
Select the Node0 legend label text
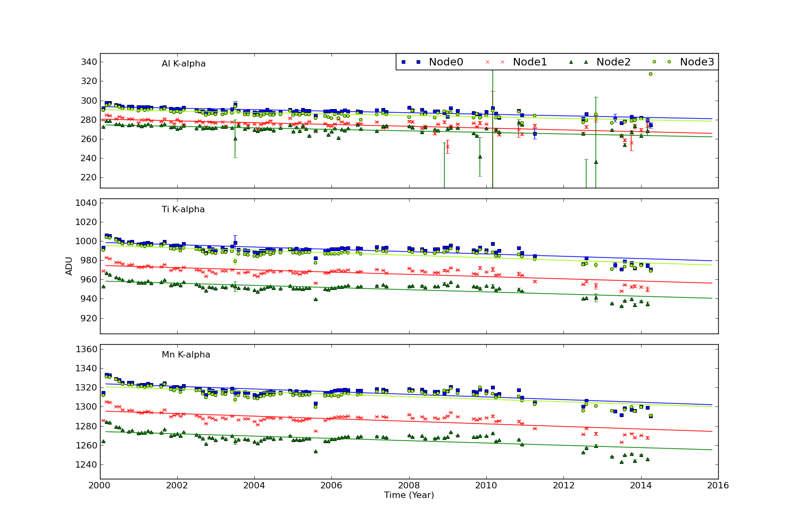(446, 62)
